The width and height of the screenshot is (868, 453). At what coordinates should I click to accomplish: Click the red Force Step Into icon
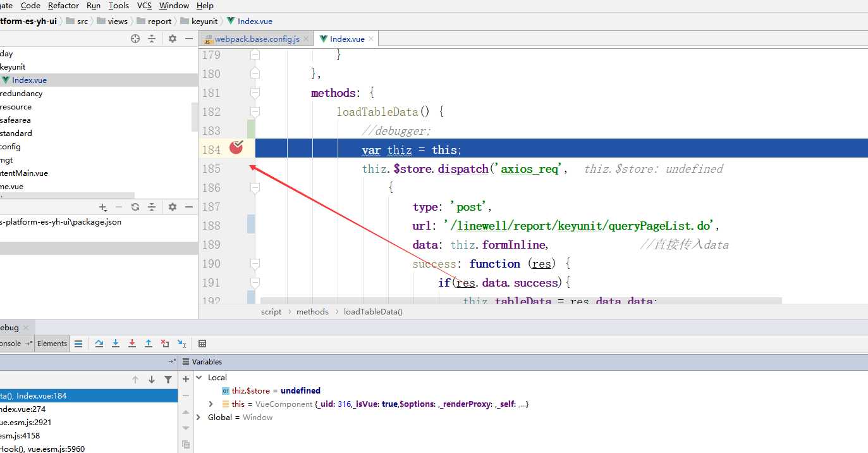(x=132, y=344)
